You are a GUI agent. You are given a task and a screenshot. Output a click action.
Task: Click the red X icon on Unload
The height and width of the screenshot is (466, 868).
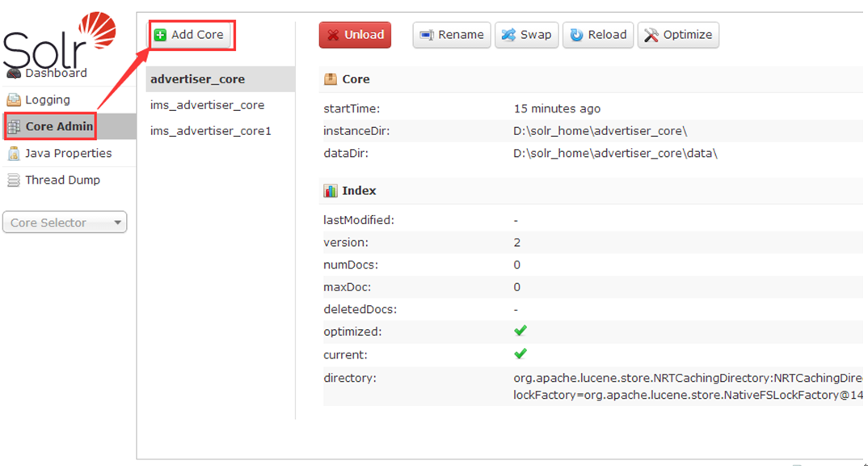coord(333,35)
